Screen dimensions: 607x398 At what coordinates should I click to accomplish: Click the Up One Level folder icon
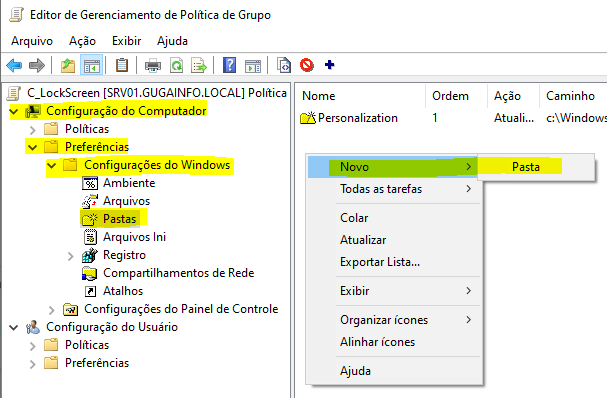[x=68, y=65]
